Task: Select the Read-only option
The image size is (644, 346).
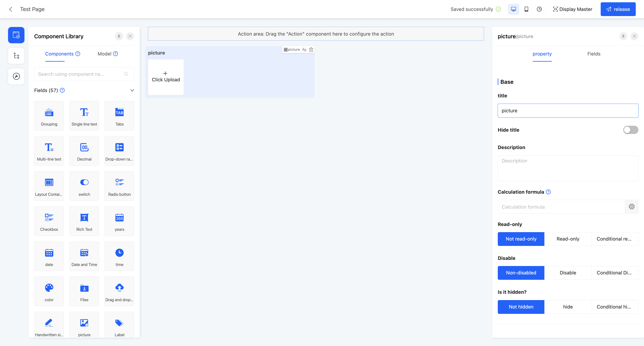Action: 568,239
